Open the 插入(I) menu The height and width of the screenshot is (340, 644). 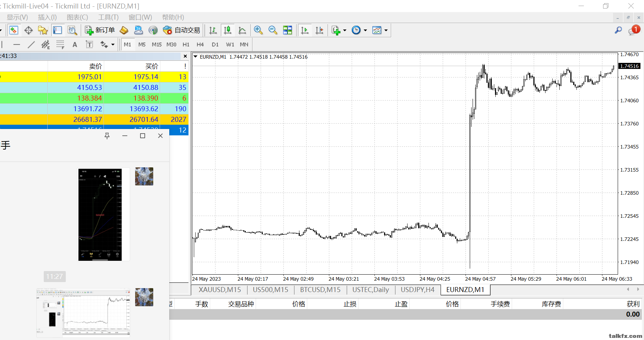pyautogui.click(x=47, y=17)
